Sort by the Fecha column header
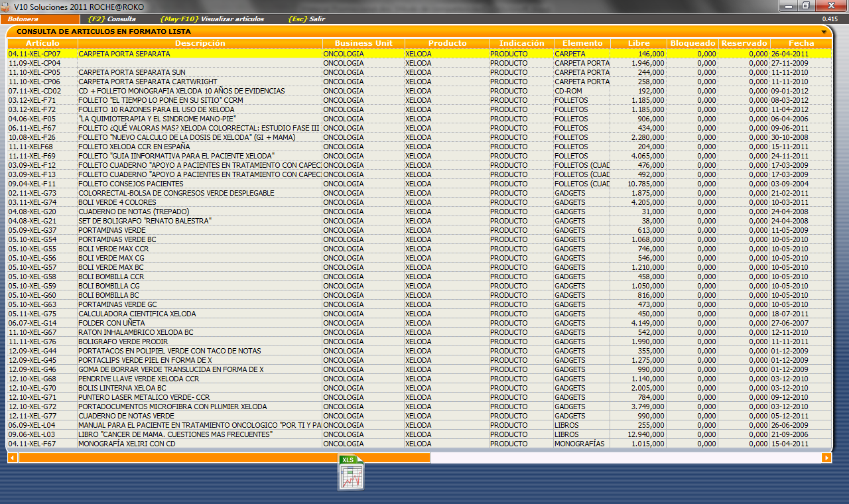 tap(801, 43)
